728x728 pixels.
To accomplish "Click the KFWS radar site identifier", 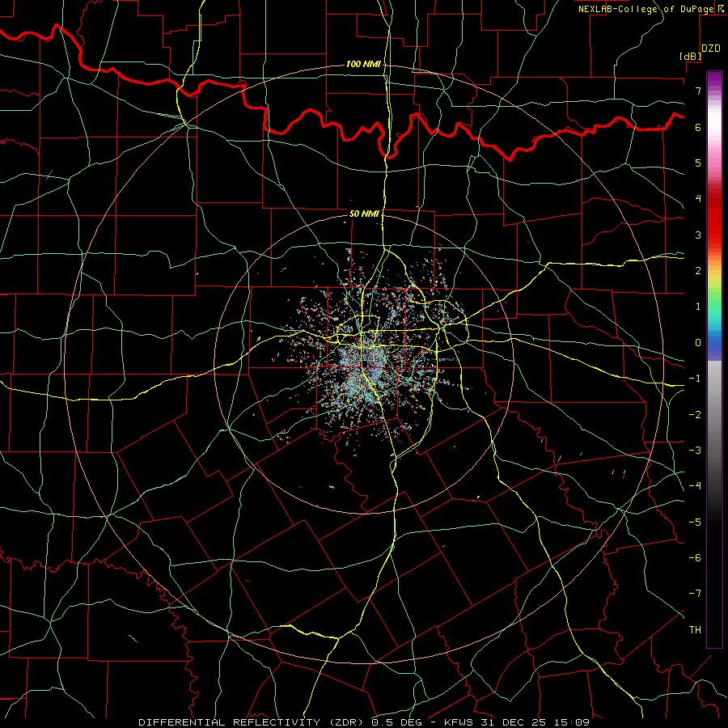I will (459, 722).
